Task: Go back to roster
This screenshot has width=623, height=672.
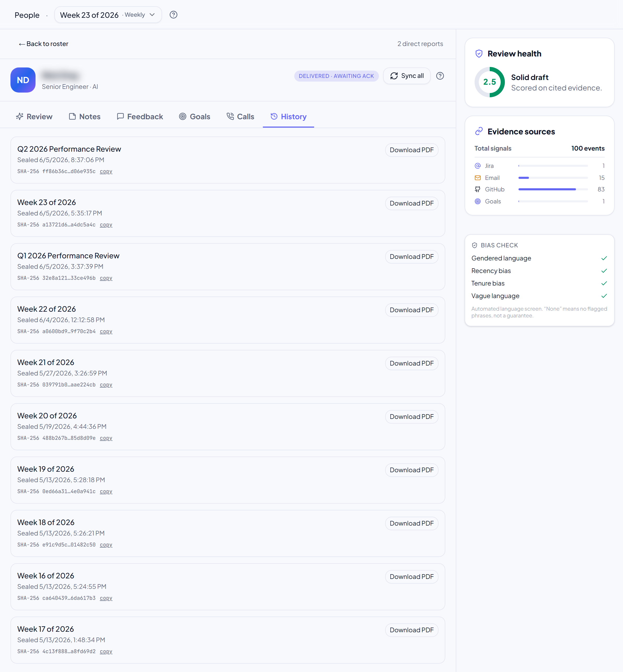Action: [43, 44]
